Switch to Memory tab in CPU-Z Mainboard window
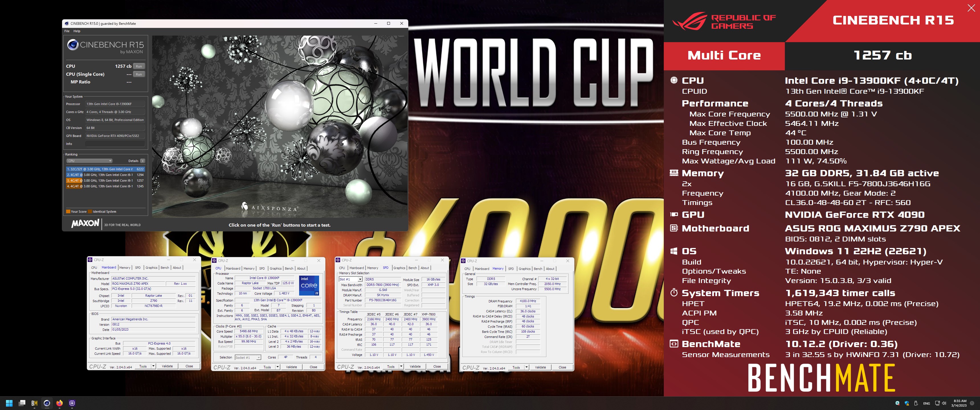Viewport: 980px width, 410px height. [125, 268]
